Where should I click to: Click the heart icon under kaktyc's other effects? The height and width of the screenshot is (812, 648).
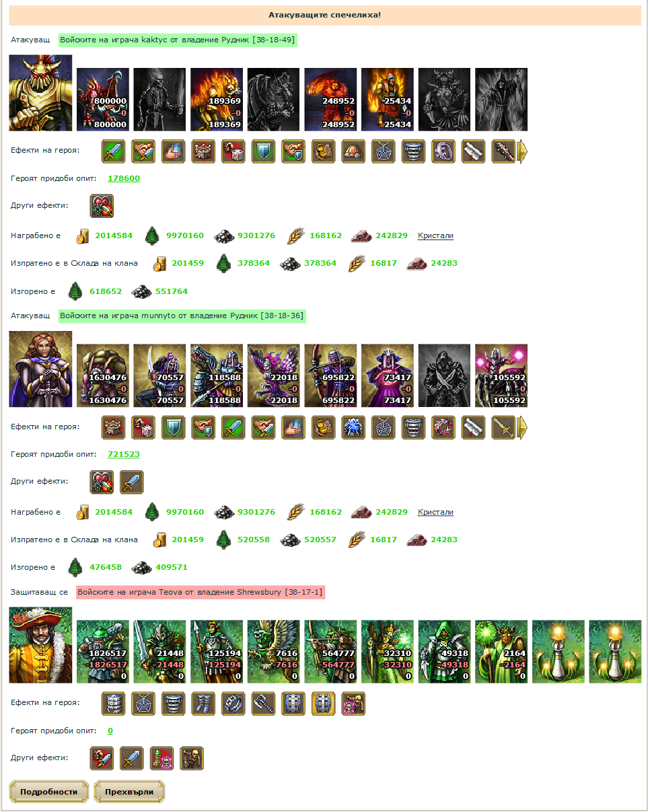coord(102,207)
